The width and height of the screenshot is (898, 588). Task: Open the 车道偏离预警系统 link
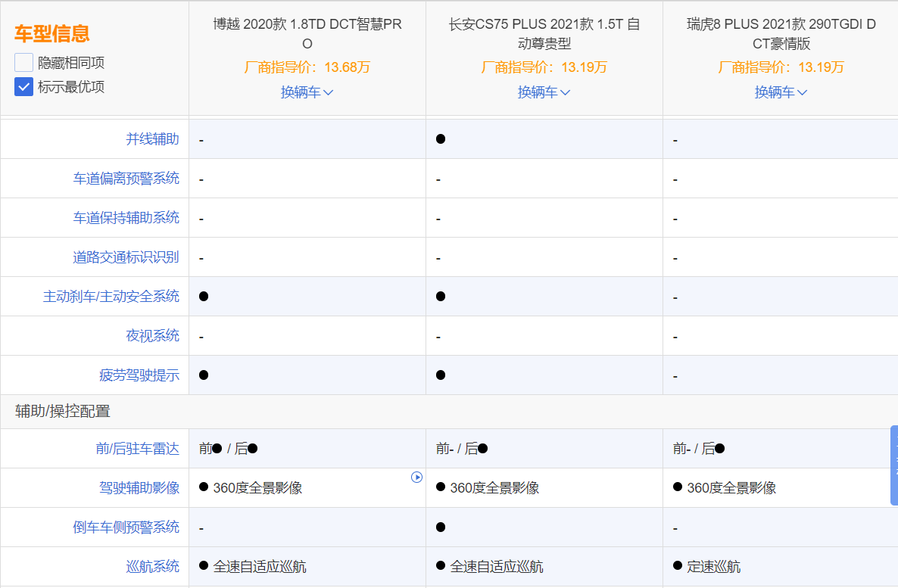tap(125, 178)
